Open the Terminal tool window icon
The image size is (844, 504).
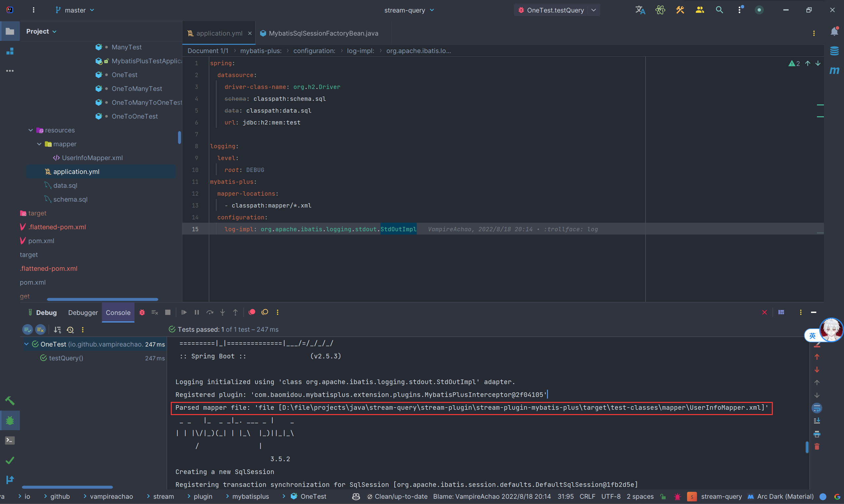click(10, 440)
